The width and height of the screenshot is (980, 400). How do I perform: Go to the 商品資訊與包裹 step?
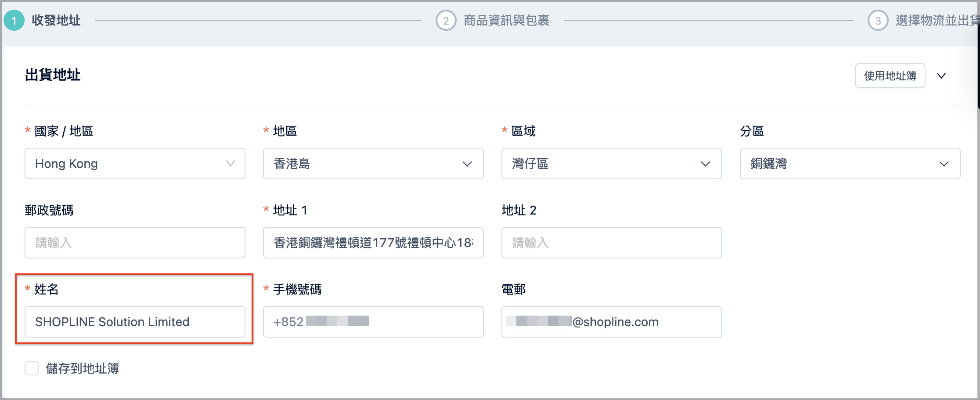click(x=506, y=21)
